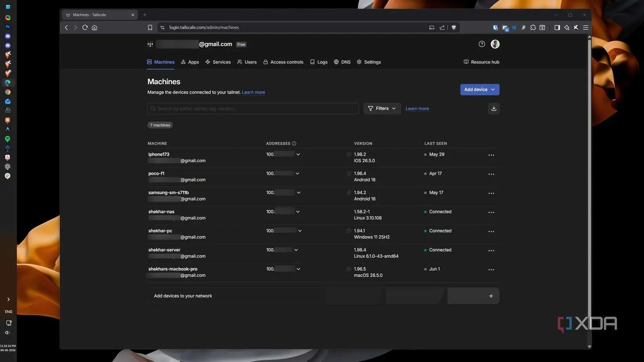Expand Add devices to your network plus
644x362 pixels.
491,296
